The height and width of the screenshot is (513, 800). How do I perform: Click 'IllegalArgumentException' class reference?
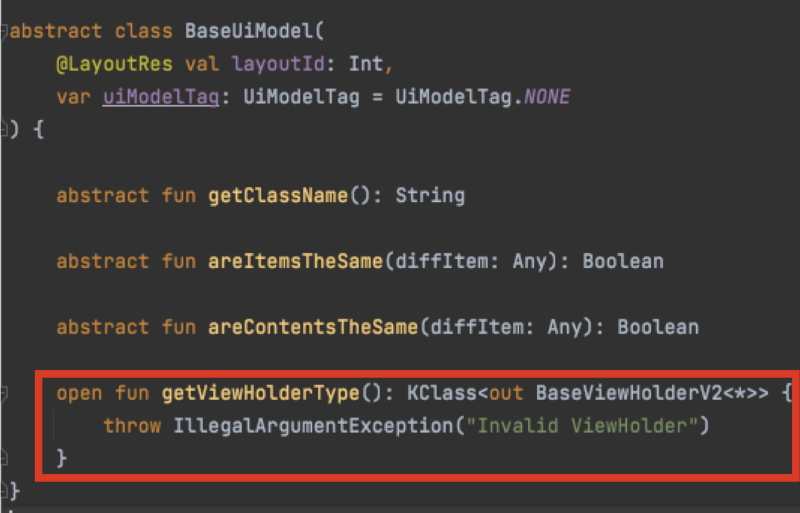click(312, 426)
